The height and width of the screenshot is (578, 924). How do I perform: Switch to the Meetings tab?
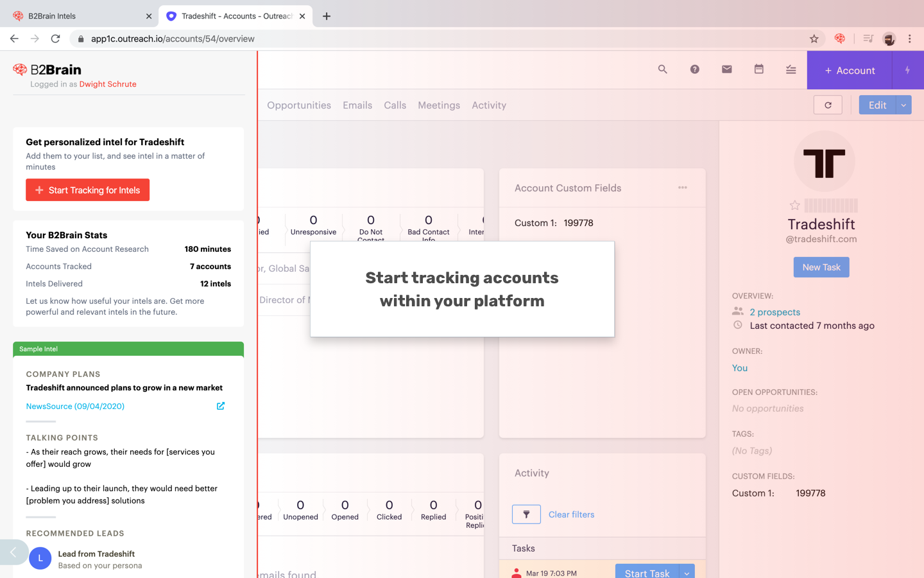[x=439, y=105]
